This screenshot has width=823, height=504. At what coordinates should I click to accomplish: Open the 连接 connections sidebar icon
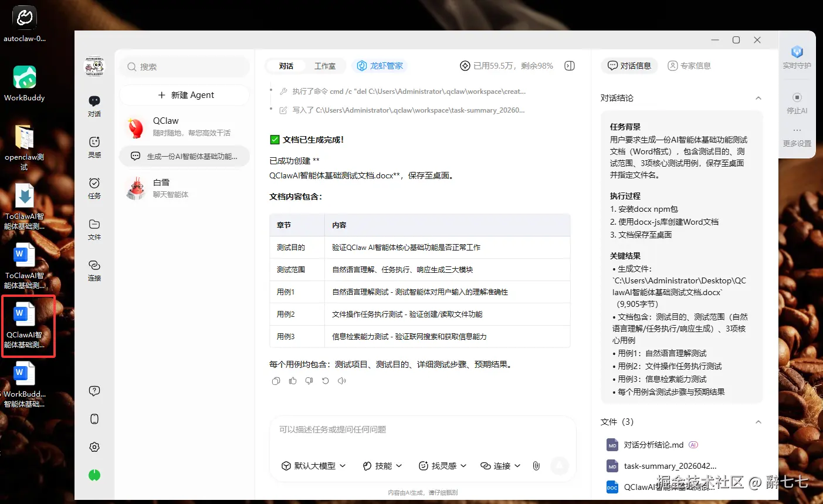(x=94, y=270)
